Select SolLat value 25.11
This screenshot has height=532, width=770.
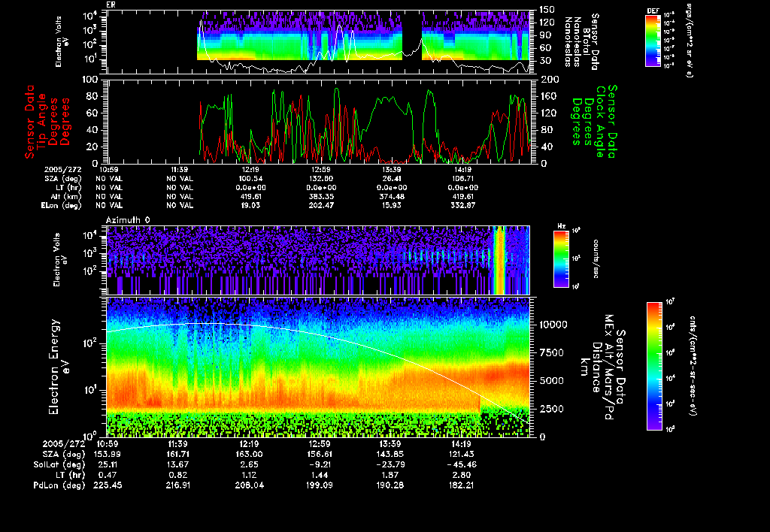tap(108, 465)
